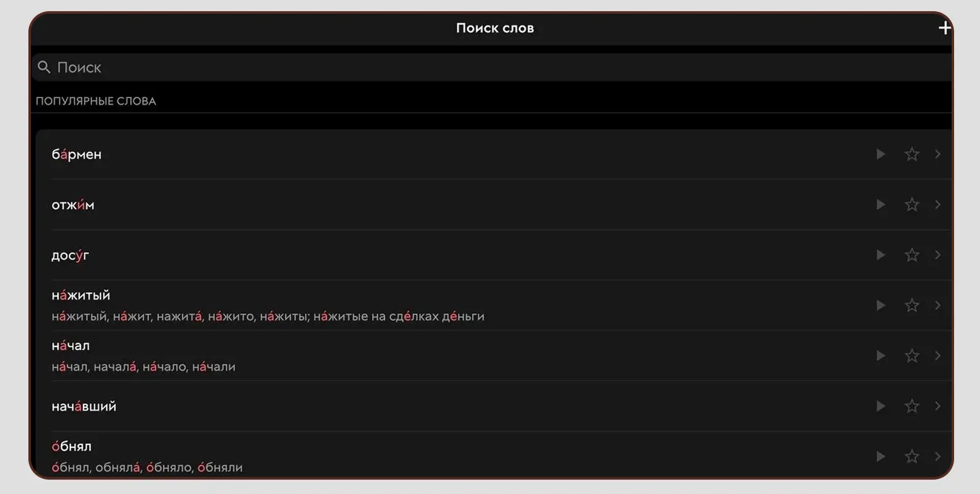
Task: Toggle favorite star for отжим
Action: 911,205
